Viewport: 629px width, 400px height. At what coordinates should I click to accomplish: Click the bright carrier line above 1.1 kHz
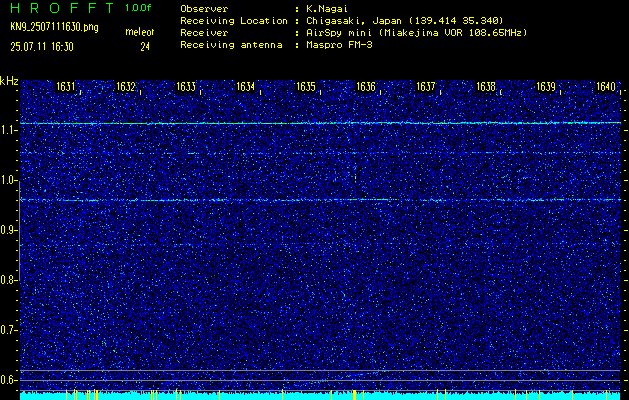[x=320, y=123]
